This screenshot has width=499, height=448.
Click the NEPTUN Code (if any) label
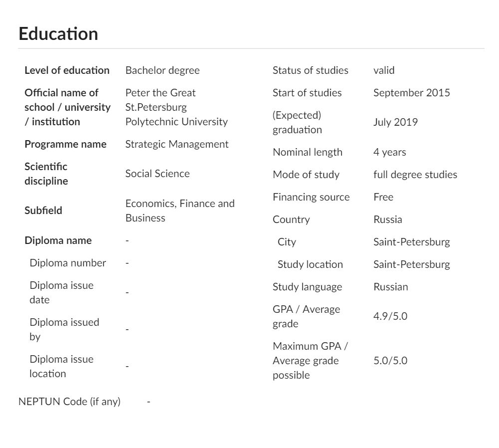[x=69, y=402]
